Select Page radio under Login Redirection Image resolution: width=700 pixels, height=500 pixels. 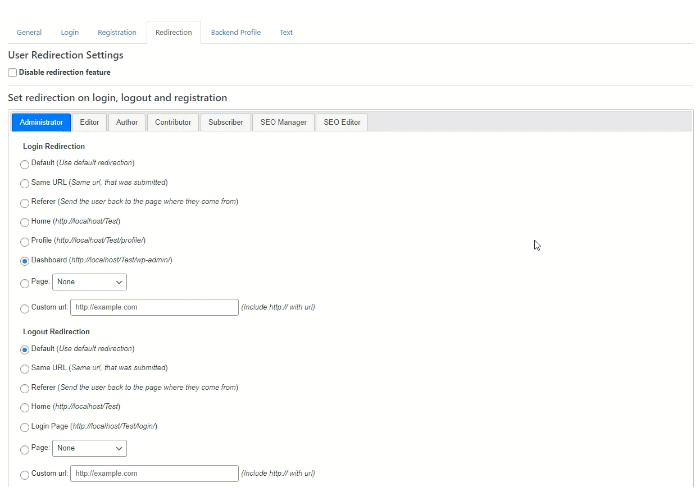click(25, 283)
